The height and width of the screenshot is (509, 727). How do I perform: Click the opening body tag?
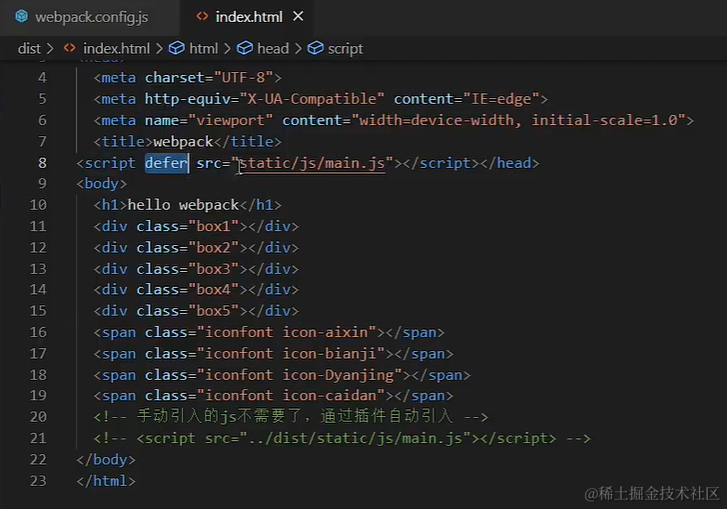[102, 184]
